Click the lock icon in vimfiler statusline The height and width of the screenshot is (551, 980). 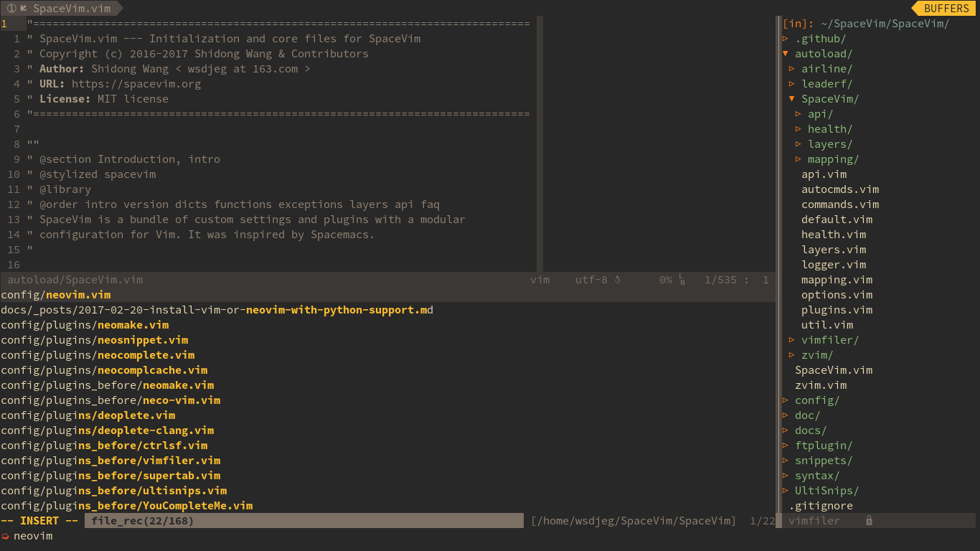pos(869,521)
